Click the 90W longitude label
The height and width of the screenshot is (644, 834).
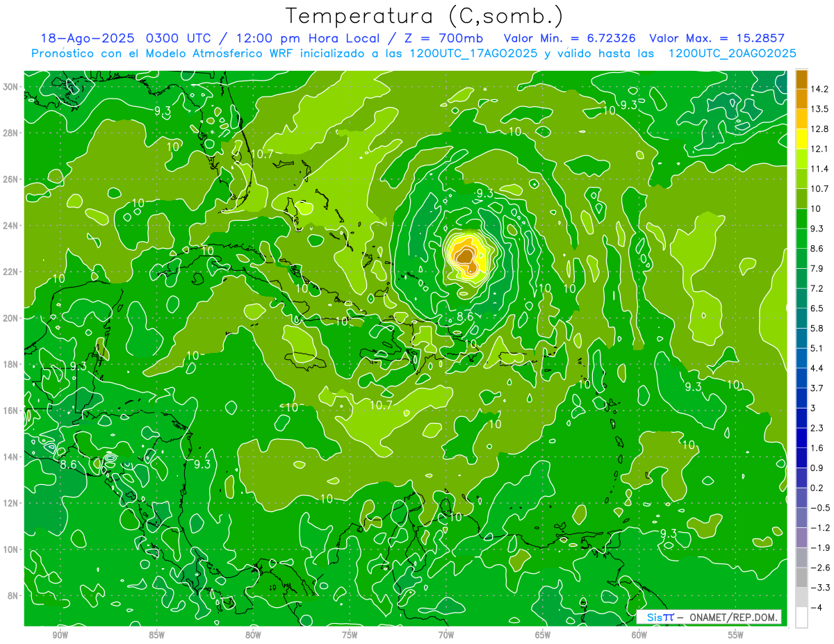pyautogui.click(x=60, y=635)
